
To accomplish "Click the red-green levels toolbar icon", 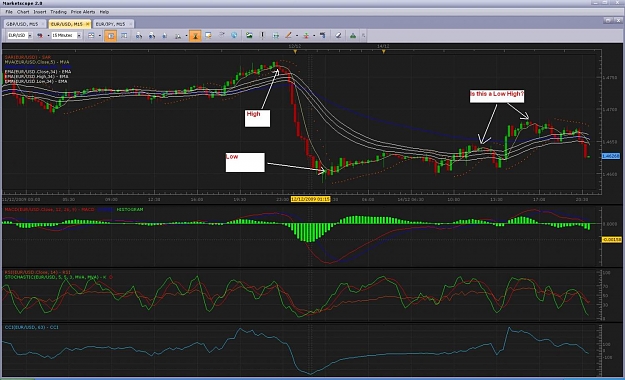I will [x=306, y=35].
